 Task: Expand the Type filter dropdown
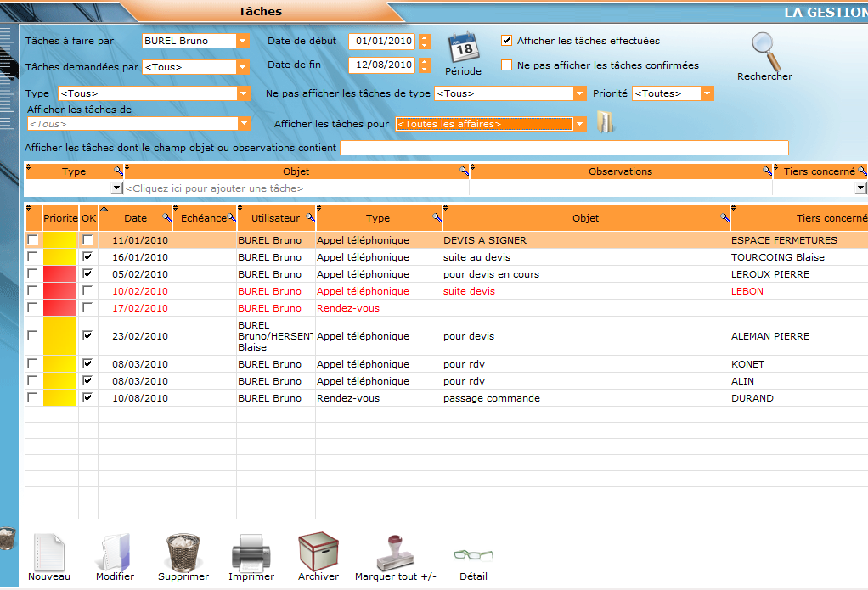pyautogui.click(x=244, y=93)
